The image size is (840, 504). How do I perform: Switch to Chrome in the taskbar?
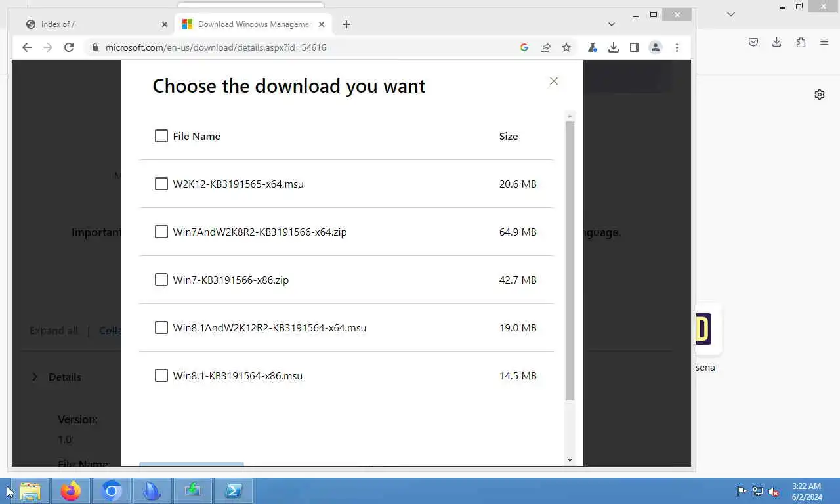(112, 491)
